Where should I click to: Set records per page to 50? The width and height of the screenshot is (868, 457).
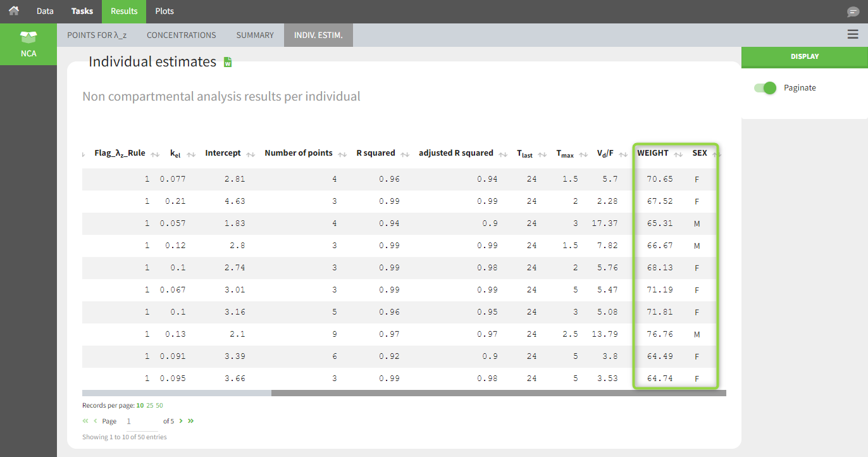click(159, 405)
